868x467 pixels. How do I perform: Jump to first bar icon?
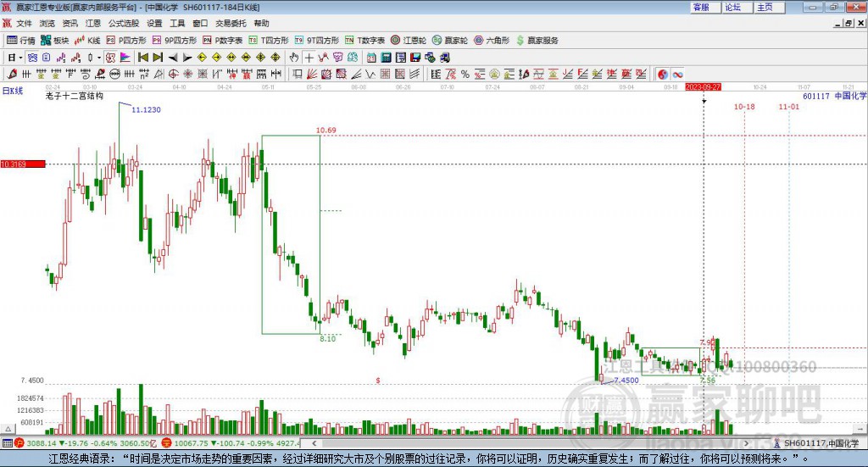coord(142,58)
